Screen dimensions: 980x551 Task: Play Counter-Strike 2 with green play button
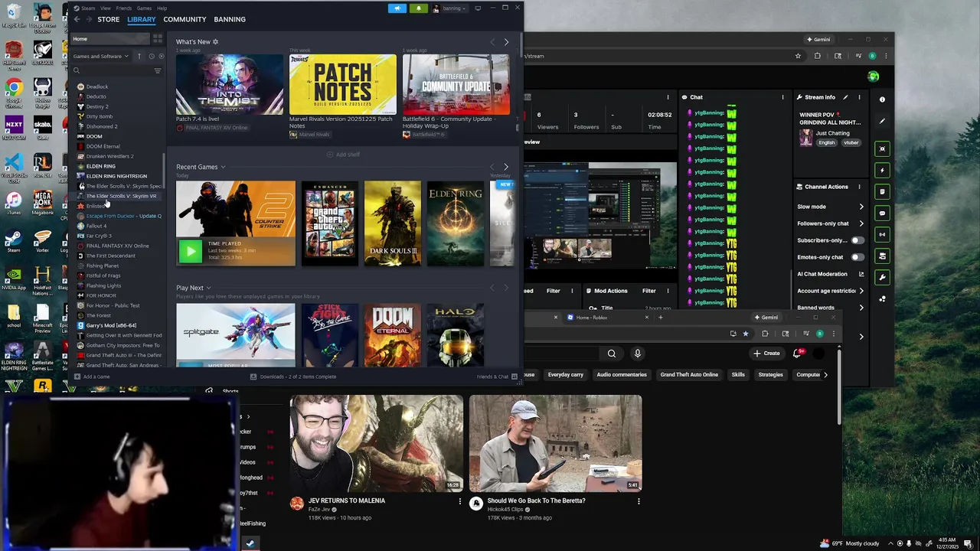pyautogui.click(x=190, y=250)
